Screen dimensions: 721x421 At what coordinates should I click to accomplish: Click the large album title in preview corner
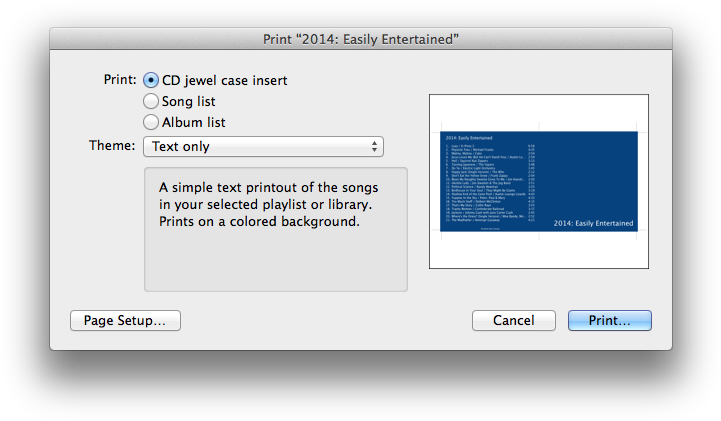pos(594,223)
